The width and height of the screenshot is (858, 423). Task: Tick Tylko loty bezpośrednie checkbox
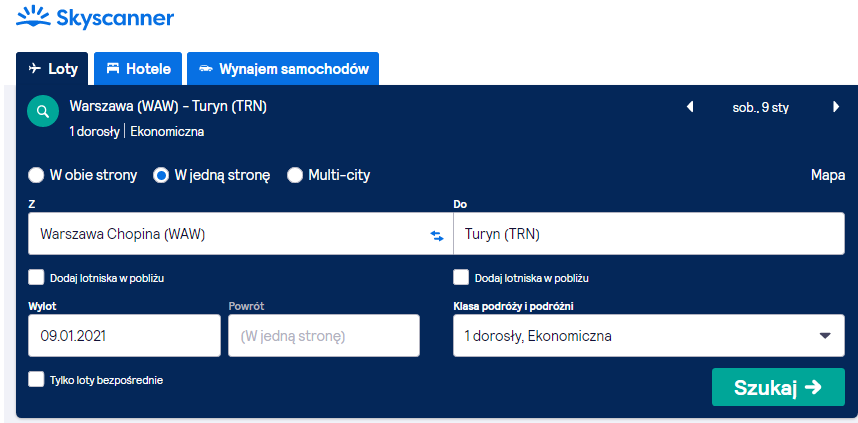click(36, 379)
